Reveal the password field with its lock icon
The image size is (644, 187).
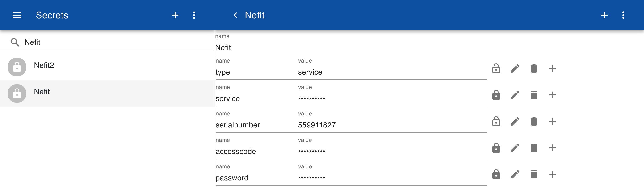(496, 174)
